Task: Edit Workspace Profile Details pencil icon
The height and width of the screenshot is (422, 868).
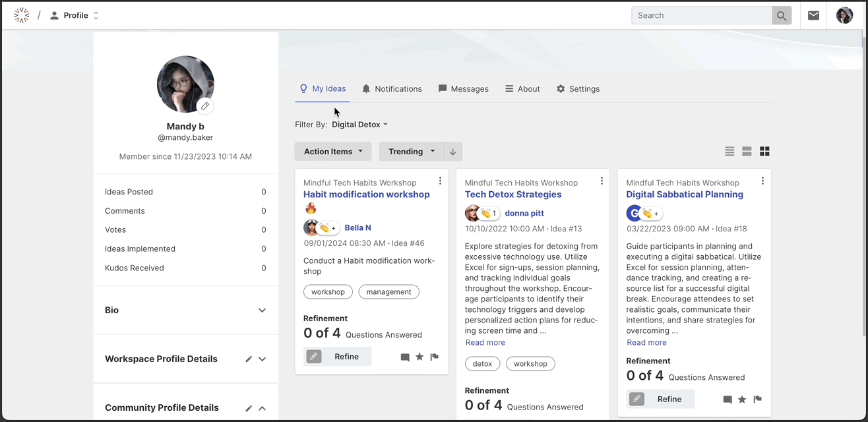Action: click(249, 359)
